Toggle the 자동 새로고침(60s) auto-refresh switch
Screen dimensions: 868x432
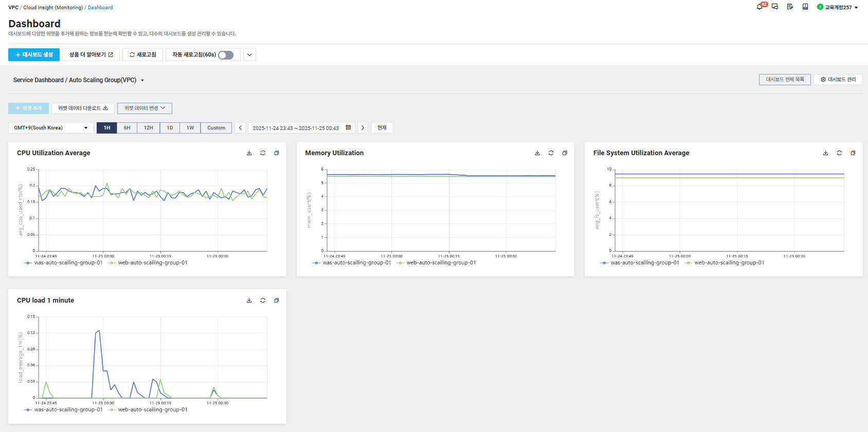coord(226,55)
